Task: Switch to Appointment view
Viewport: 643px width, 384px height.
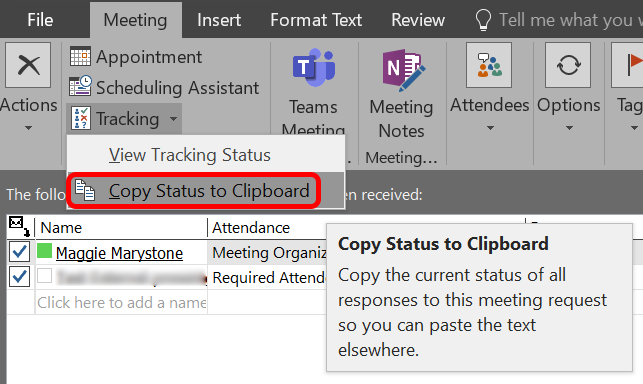Action: (x=136, y=57)
